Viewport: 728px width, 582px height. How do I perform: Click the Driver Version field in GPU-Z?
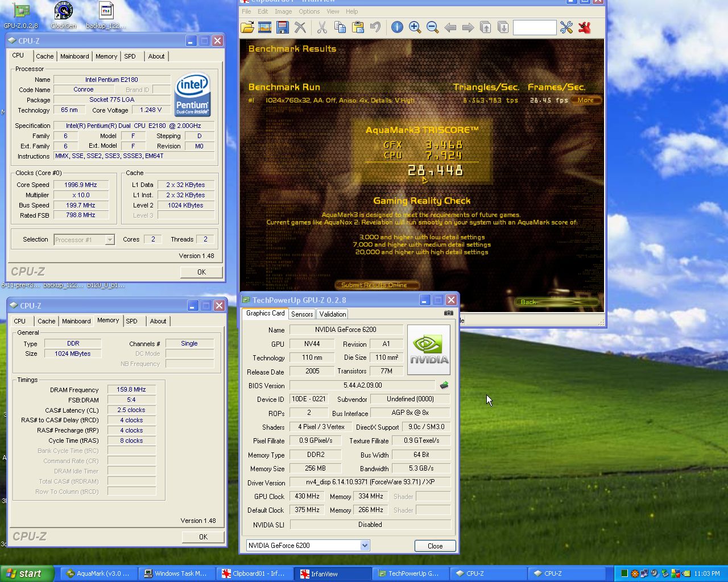coord(370,482)
